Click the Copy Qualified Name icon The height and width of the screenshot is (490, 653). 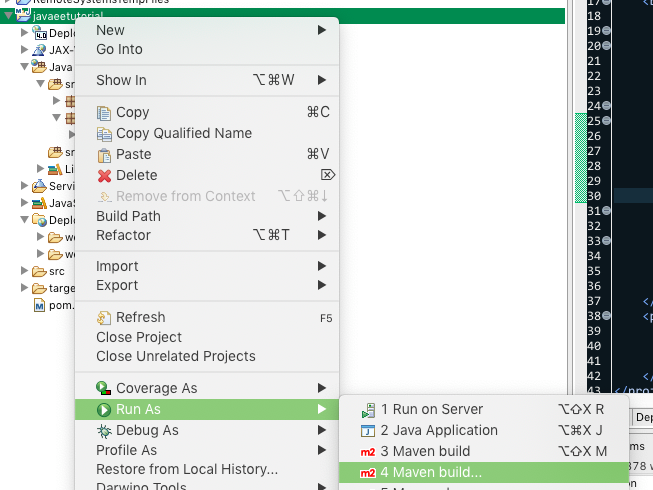tap(104, 134)
